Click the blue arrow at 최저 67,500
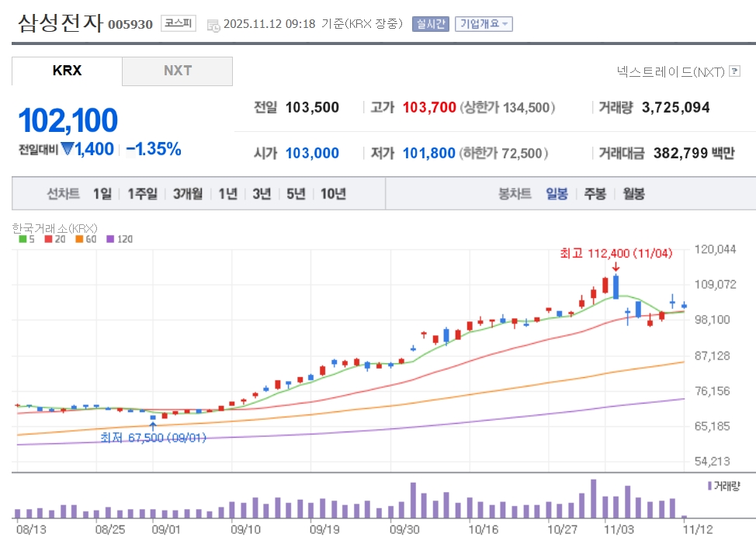Image resolution: width=756 pixels, height=551 pixels. (x=153, y=425)
